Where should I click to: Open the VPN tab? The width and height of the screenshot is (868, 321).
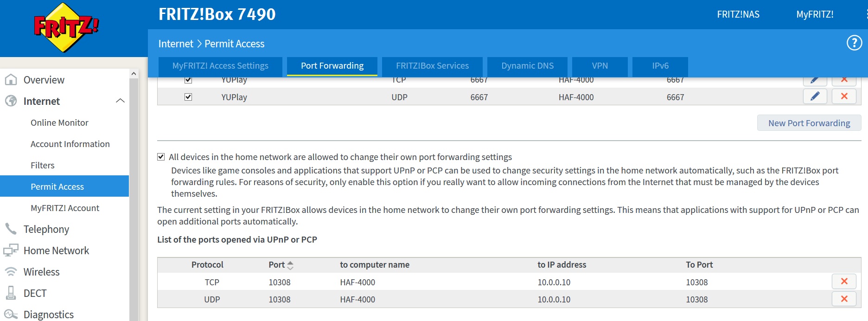[x=600, y=66]
